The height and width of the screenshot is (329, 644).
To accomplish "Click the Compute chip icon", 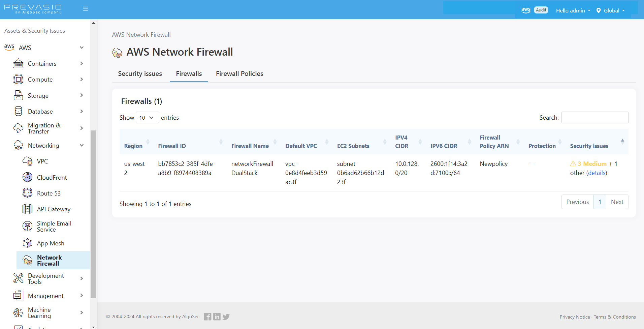I will click(19, 79).
